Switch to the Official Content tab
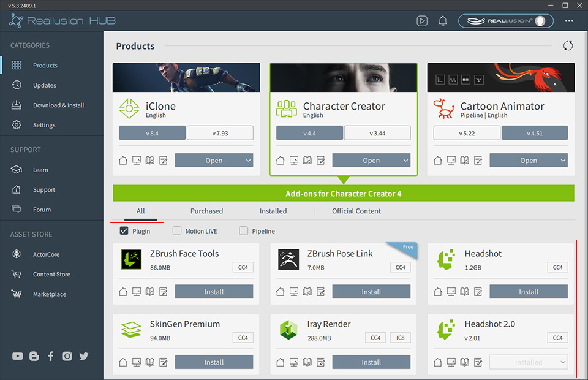Viewport: 588px width, 380px height. (356, 211)
